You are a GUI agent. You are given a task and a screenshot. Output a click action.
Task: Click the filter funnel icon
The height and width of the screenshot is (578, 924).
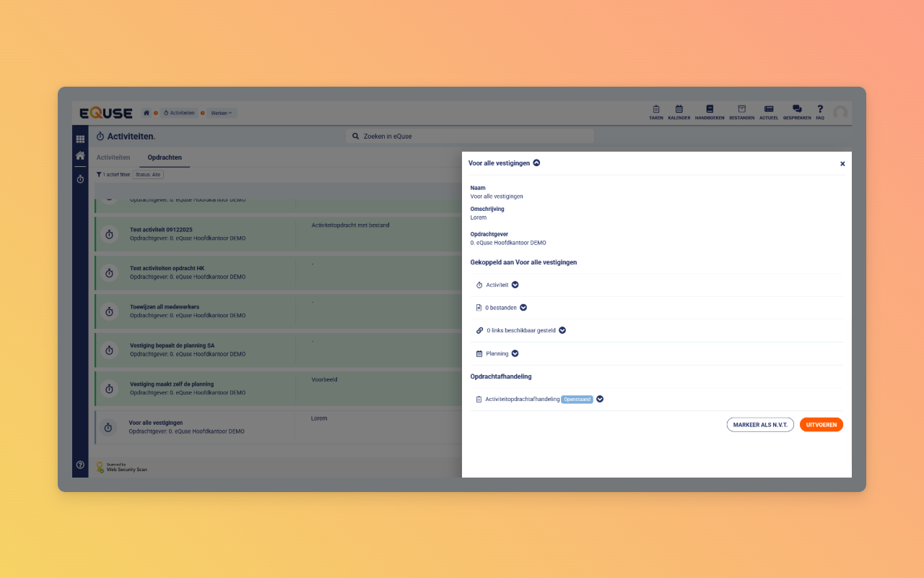[99, 175]
